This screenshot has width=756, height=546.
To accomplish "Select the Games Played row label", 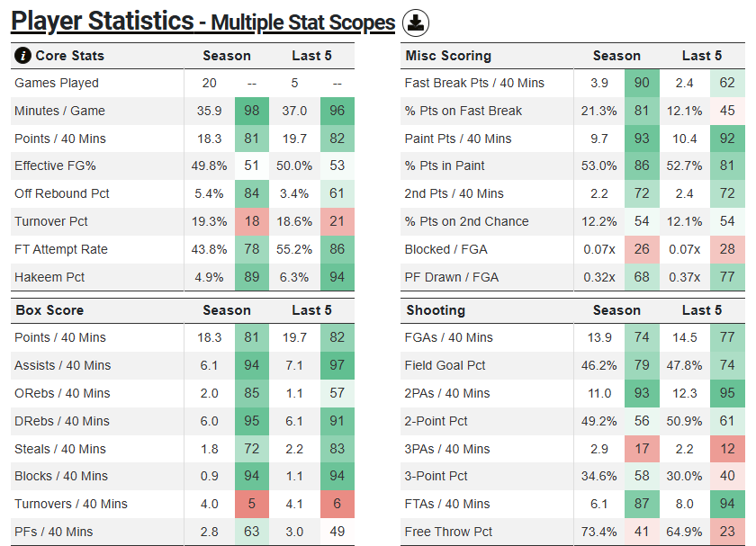I will [57, 83].
